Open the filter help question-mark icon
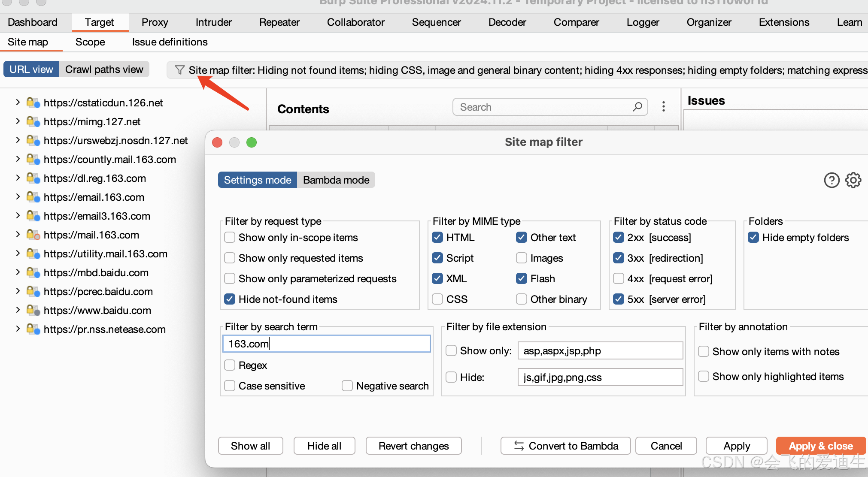Screen dimensions: 868x477 (832, 180)
